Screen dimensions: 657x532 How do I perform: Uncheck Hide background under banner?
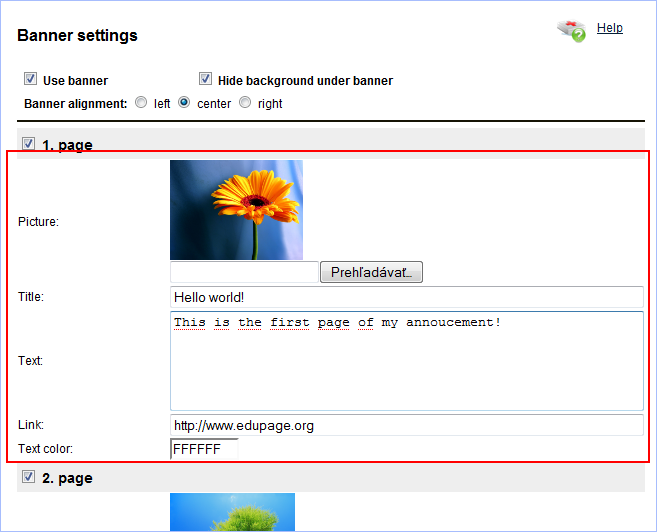coord(205,79)
